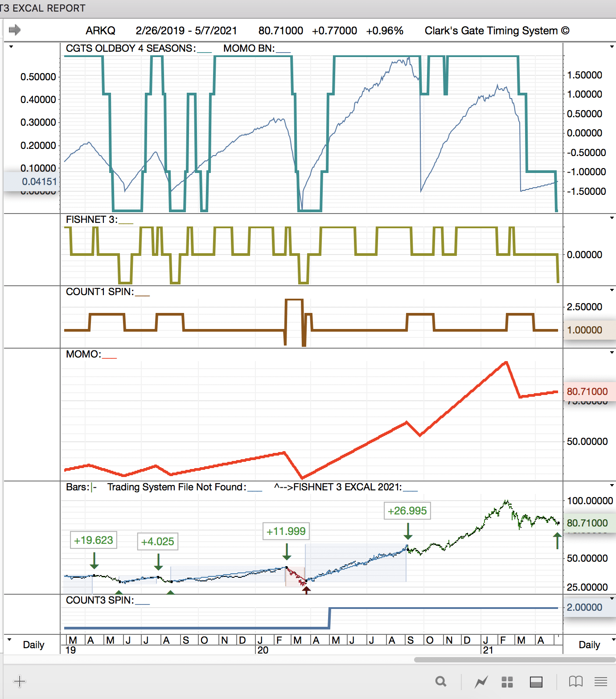This screenshot has width=616, height=699.
Task: Click the ARKQ ticker symbol
Action: pos(100,30)
